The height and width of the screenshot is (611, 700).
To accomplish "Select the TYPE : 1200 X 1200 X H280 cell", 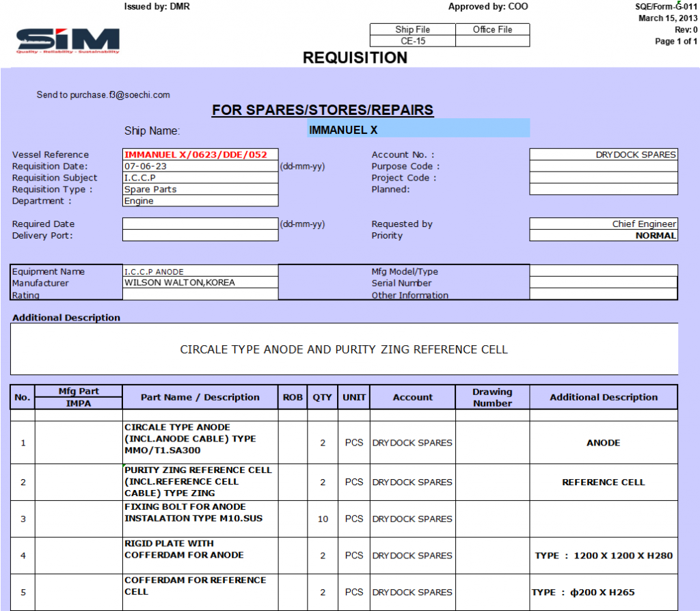I will click(x=604, y=556).
